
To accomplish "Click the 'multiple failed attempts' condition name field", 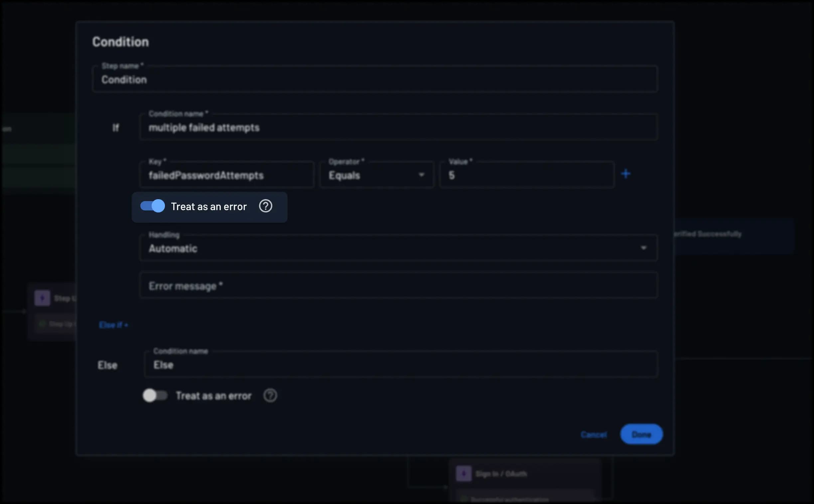I will [x=398, y=127].
